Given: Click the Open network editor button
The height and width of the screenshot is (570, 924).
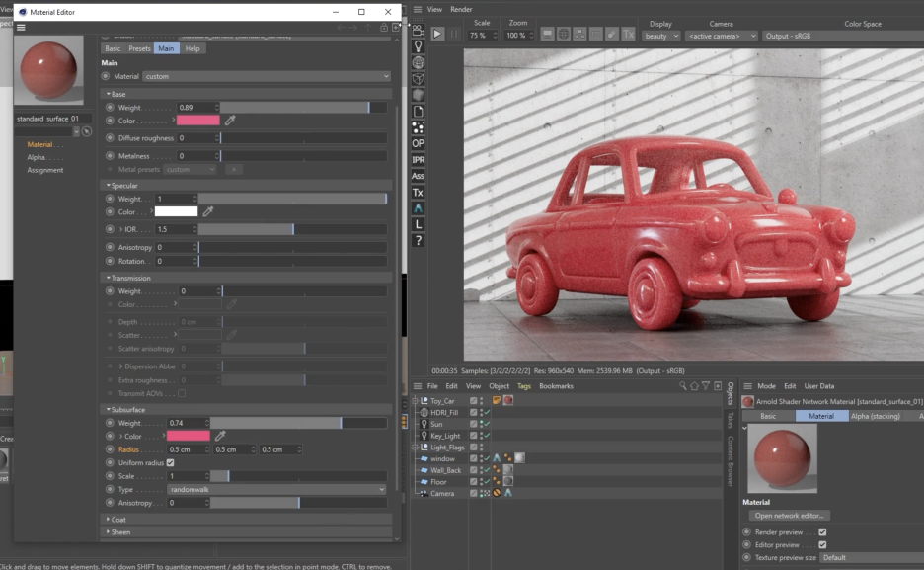Looking at the screenshot, I should [x=789, y=516].
